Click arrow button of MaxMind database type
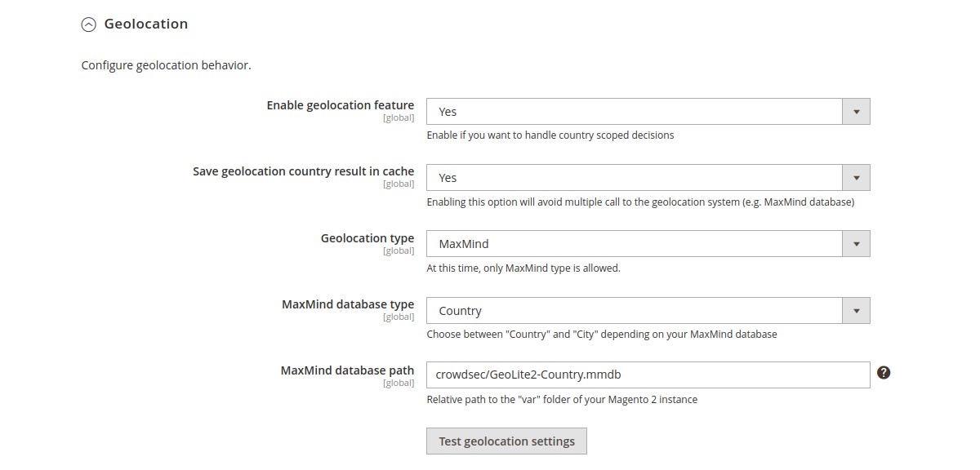The width and height of the screenshot is (980, 470). coord(856,311)
